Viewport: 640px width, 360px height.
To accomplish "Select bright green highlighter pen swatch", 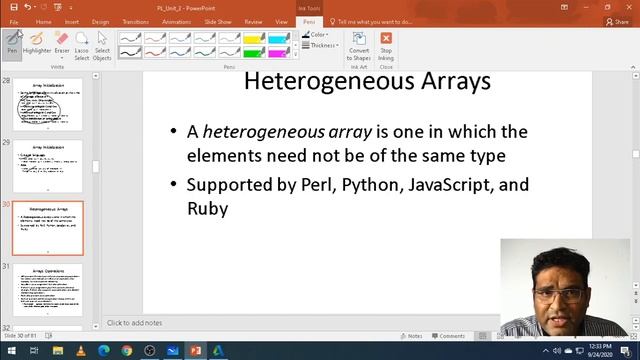I will click(x=254, y=52).
